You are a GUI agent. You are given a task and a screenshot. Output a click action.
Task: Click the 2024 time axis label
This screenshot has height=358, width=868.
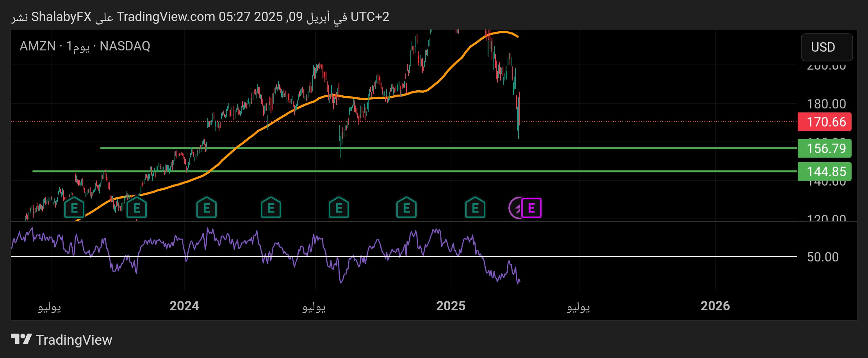point(184,306)
